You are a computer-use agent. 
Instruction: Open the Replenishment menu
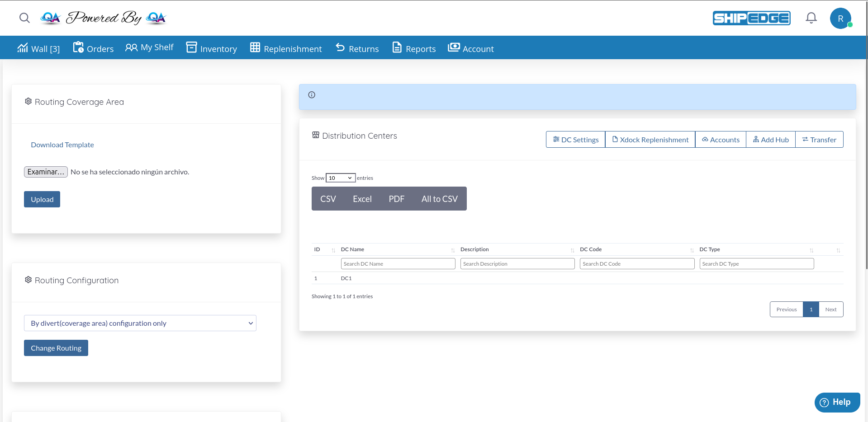[x=286, y=48]
